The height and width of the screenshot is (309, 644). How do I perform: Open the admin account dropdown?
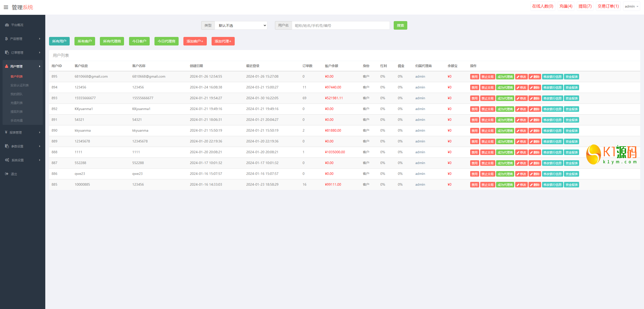click(631, 7)
